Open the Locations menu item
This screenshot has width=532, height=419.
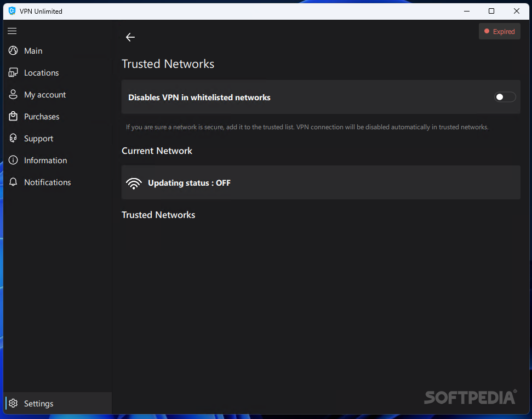pos(58,73)
